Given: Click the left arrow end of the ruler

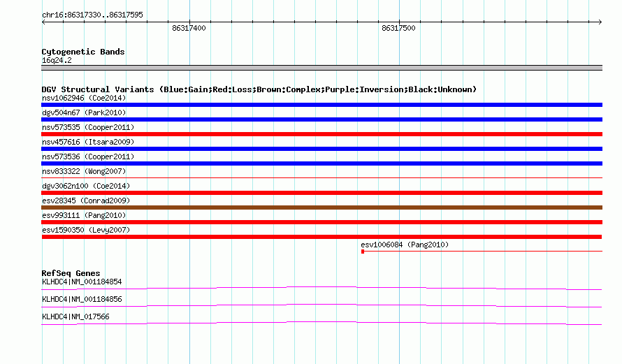Looking at the screenshot, I should 43,22.
